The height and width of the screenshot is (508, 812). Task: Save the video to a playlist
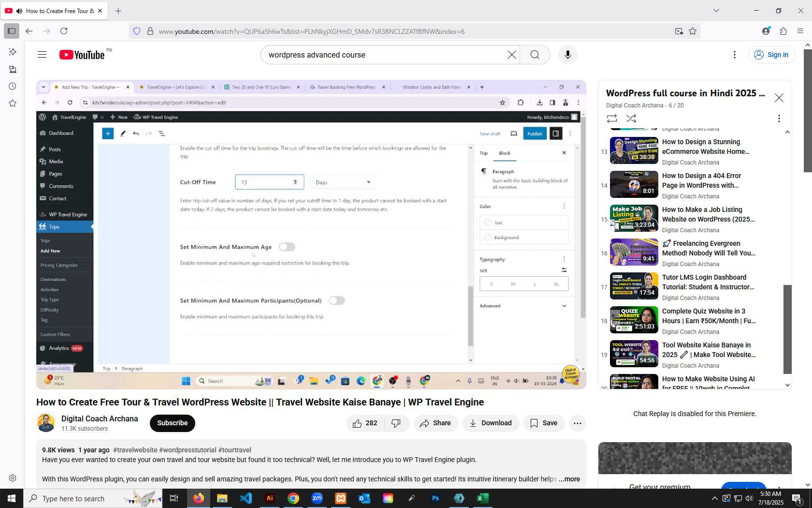pos(544,423)
